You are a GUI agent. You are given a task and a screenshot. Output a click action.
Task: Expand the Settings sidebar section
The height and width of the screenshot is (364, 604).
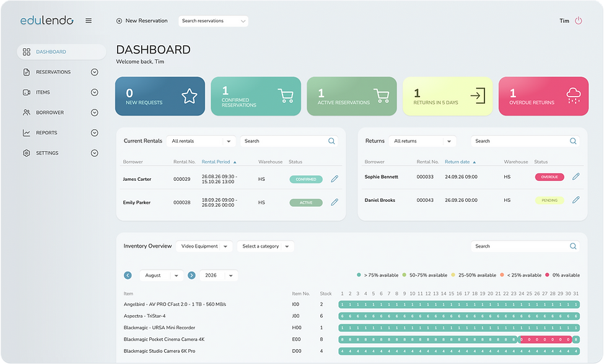point(94,153)
